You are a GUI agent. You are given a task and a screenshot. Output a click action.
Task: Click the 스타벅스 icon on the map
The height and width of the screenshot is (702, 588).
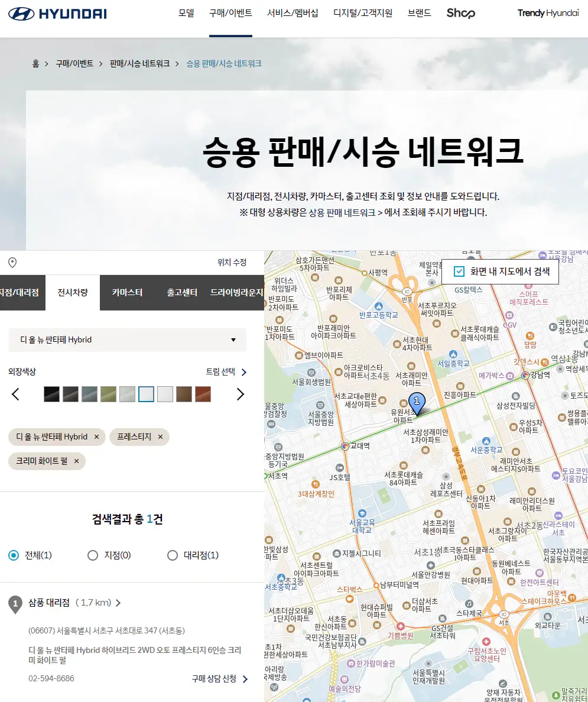pos(350,599)
